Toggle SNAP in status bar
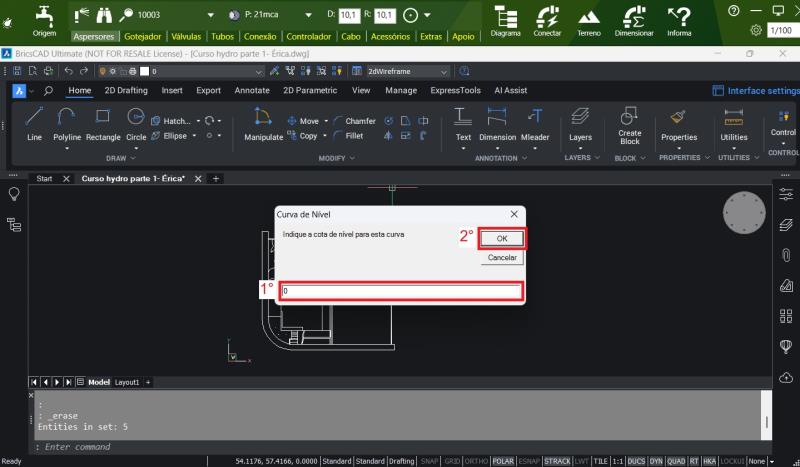800x467 pixels. pyautogui.click(x=430, y=461)
